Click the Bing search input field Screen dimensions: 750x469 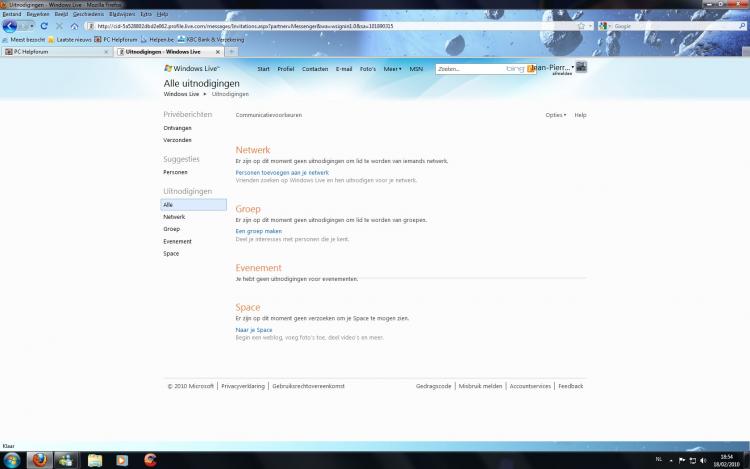(x=470, y=69)
